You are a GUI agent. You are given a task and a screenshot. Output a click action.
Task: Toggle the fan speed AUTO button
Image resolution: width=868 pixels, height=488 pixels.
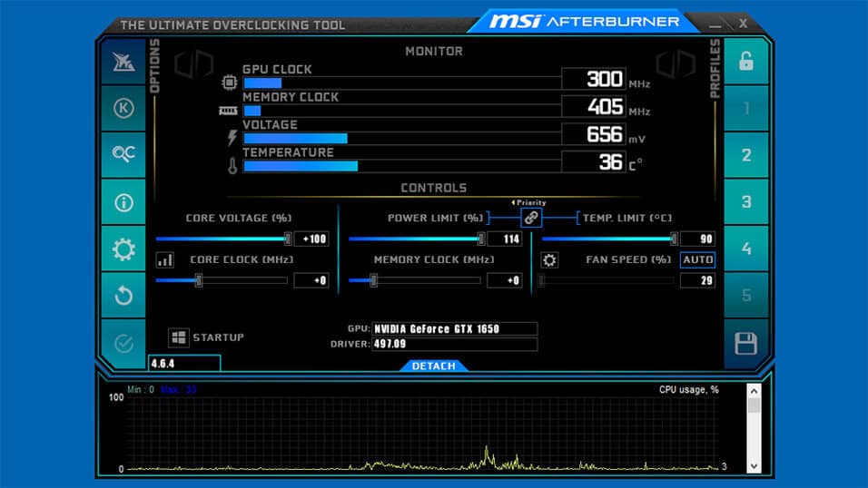coord(698,260)
